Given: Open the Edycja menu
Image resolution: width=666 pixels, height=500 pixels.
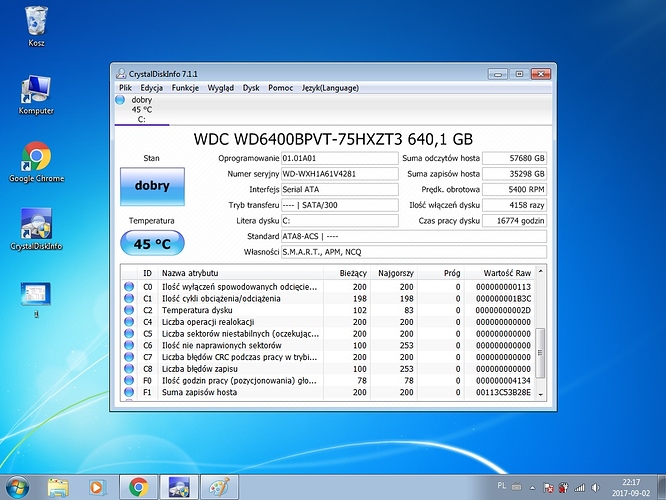Looking at the screenshot, I should point(152,88).
